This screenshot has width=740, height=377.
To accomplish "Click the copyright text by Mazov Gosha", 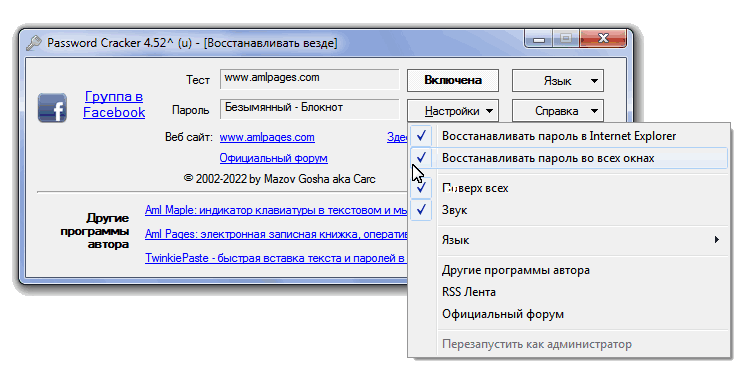I will coord(279,179).
